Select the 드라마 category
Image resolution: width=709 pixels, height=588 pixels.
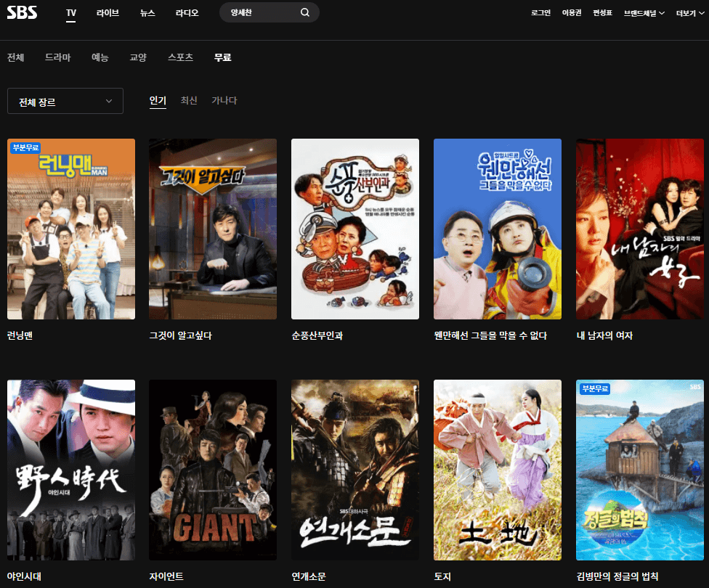coord(58,57)
